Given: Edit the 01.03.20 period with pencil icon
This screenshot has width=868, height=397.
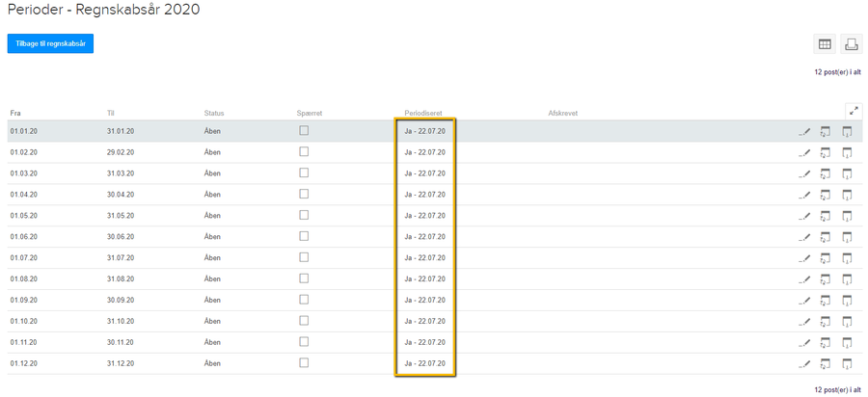Looking at the screenshot, I should 804,173.
